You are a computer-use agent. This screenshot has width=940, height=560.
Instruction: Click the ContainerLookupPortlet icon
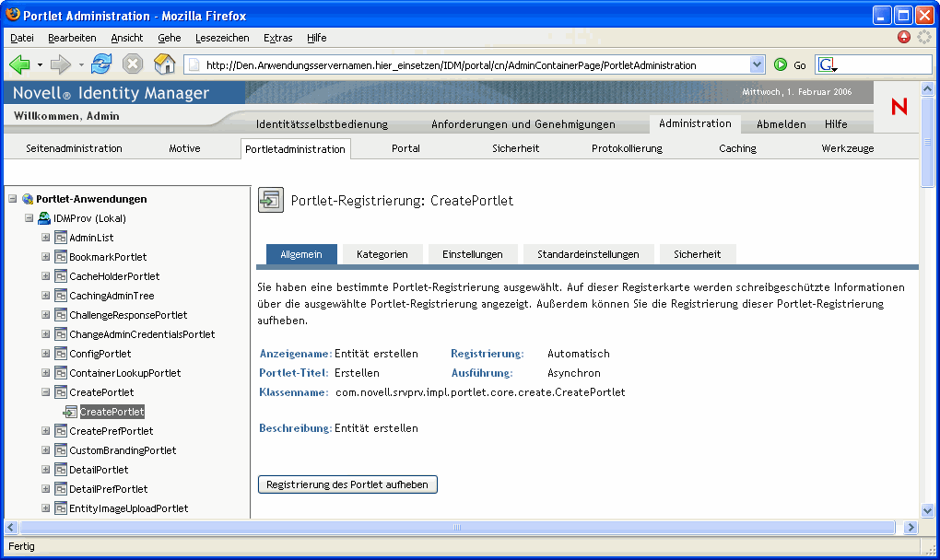[x=61, y=373]
